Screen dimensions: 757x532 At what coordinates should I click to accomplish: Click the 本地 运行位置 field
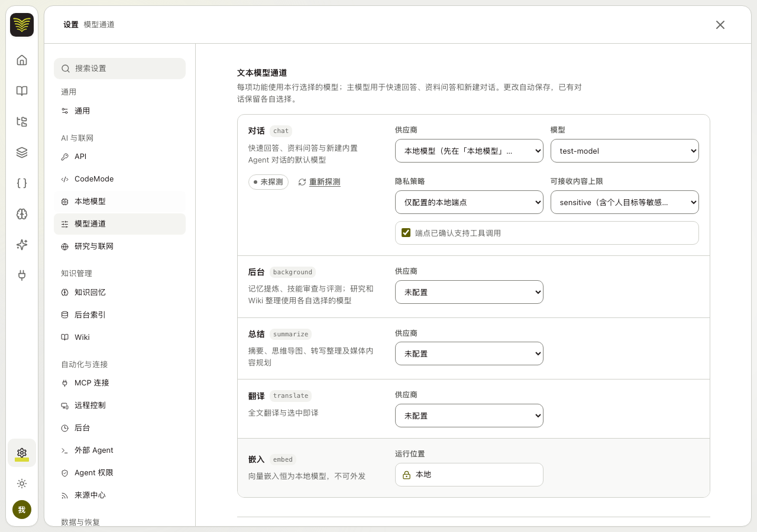tap(469, 475)
